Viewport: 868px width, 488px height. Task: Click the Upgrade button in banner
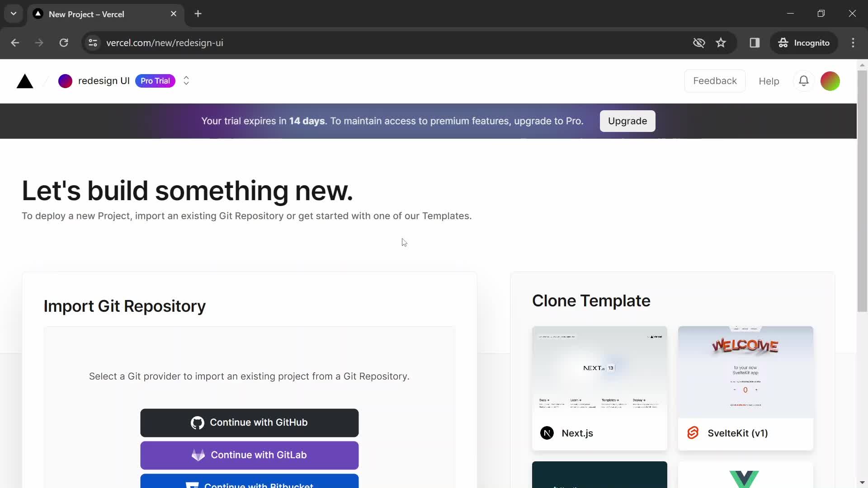(628, 121)
